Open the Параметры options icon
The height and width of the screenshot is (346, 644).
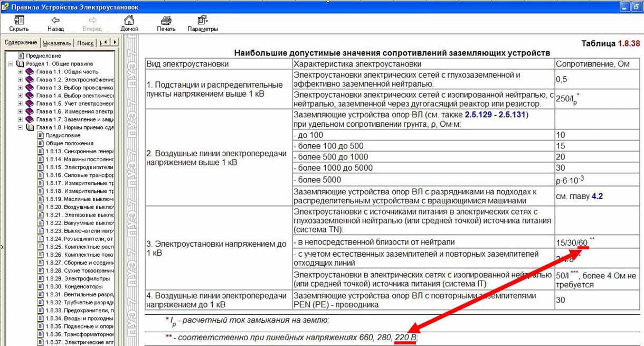tap(202, 21)
